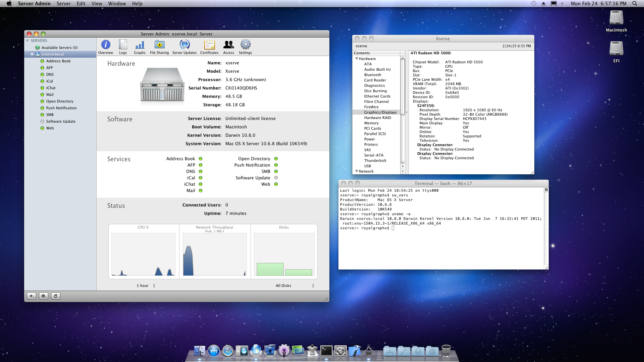644x362 pixels.
Task: Open the Access toolbar icon
Action: pyautogui.click(x=229, y=47)
